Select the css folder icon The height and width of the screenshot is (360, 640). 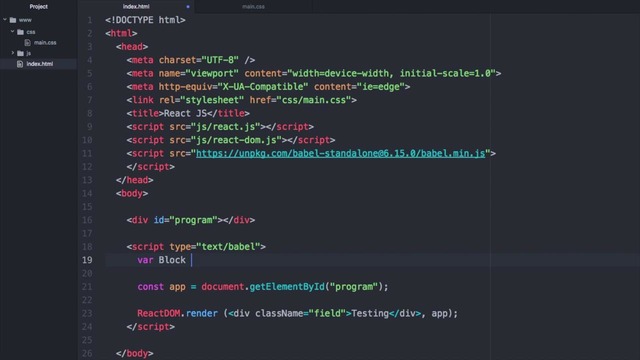click(x=20, y=32)
